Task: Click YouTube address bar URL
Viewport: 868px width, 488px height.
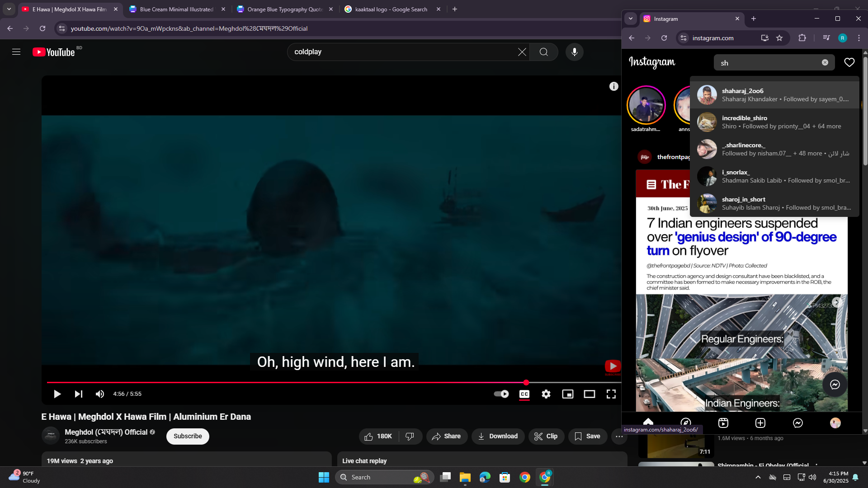Action: coord(189,28)
